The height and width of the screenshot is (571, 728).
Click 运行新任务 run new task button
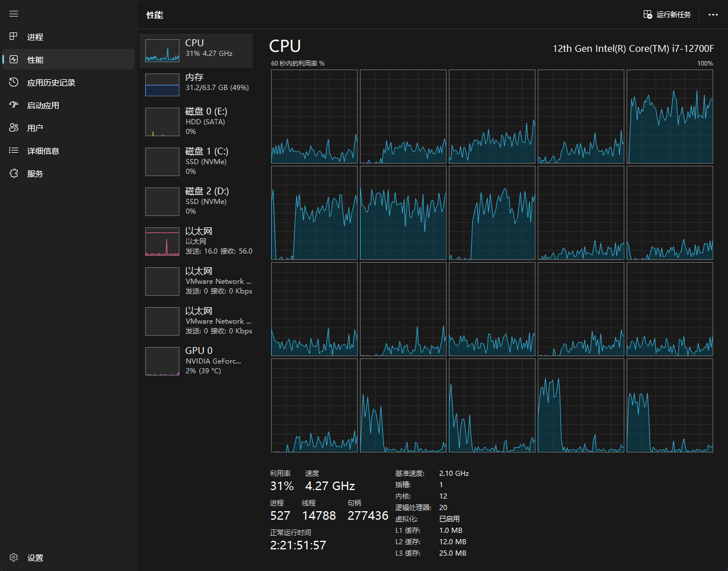point(667,14)
